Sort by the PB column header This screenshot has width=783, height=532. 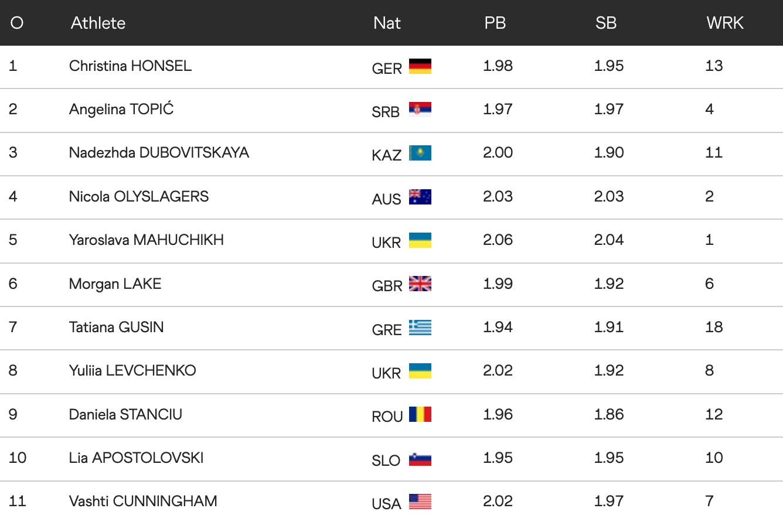click(495, 23)
